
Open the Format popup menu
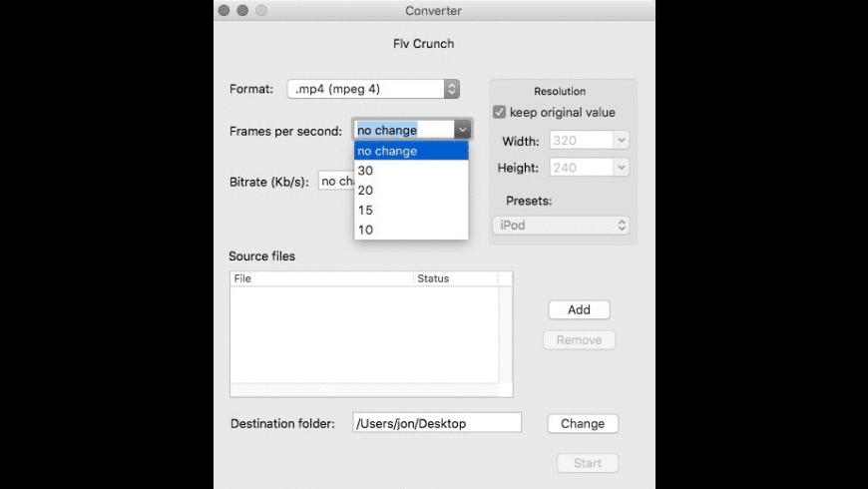(x=373, y=89)
